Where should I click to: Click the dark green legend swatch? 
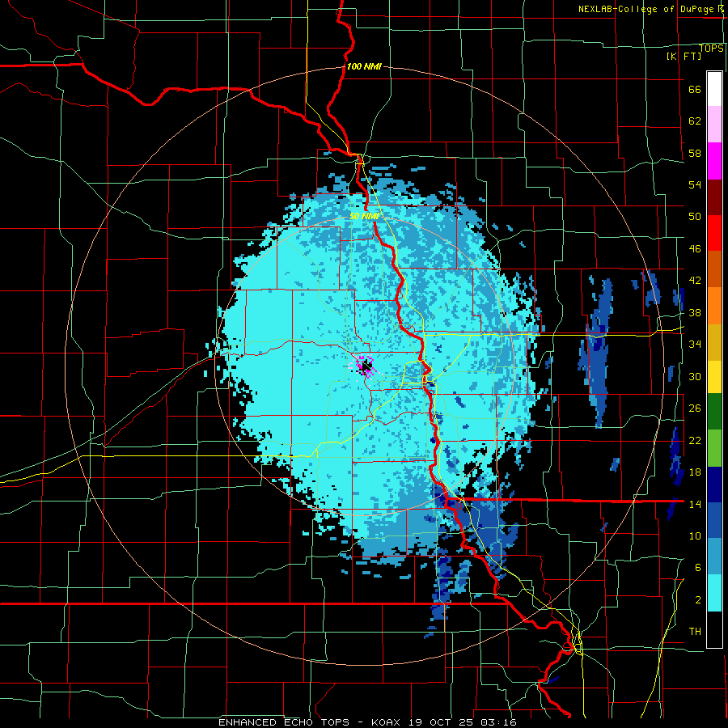(714, 412)
